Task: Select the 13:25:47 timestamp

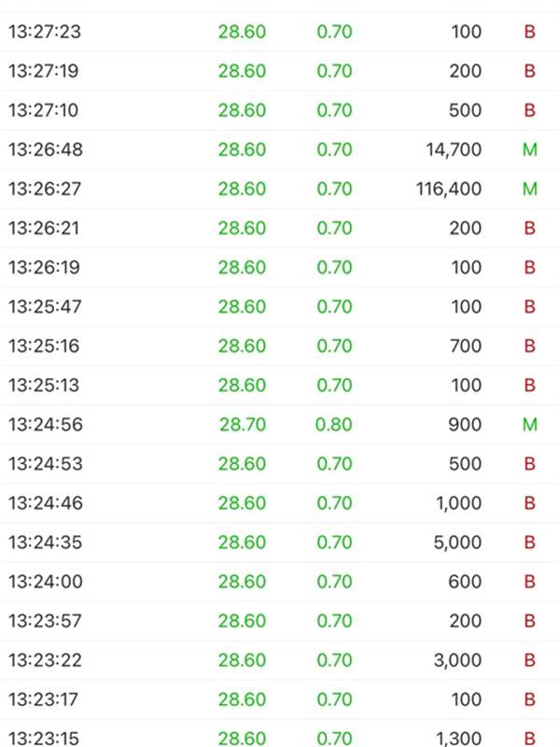Action: [x=45, y=307]
